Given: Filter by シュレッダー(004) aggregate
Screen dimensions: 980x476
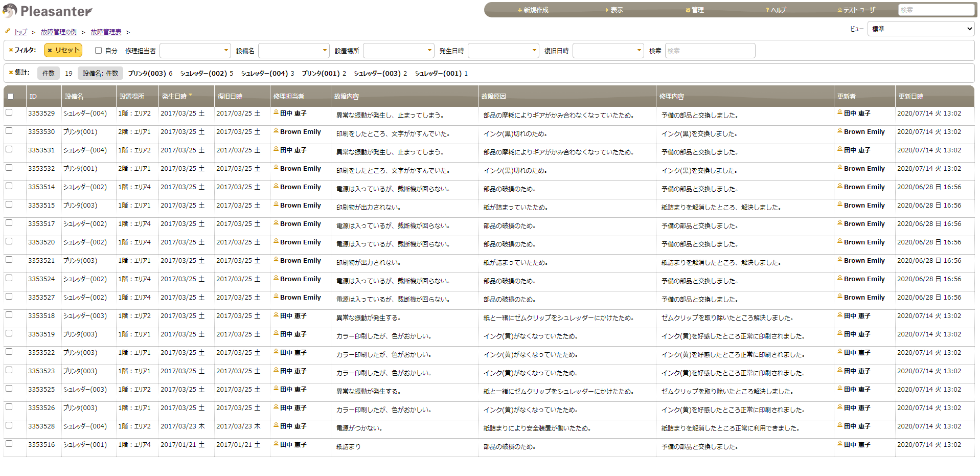Looking at the screenshot, I should pyautogui.click(x=264, y=73).
